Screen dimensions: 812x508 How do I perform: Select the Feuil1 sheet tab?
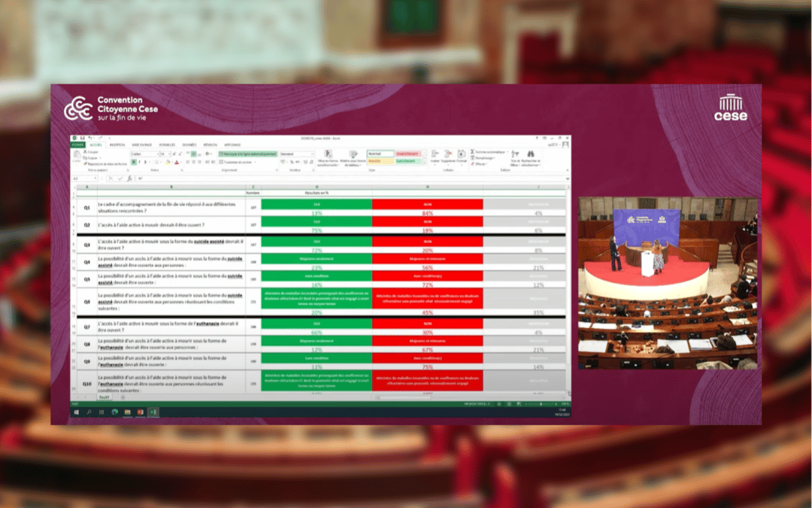pos(105,397)
